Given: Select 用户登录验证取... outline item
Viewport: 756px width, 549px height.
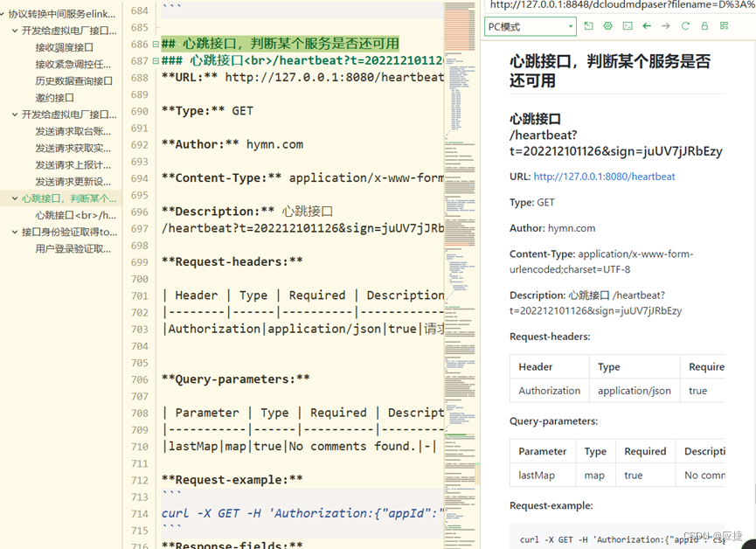Looking at the screenshot, I should click(73, 249).
